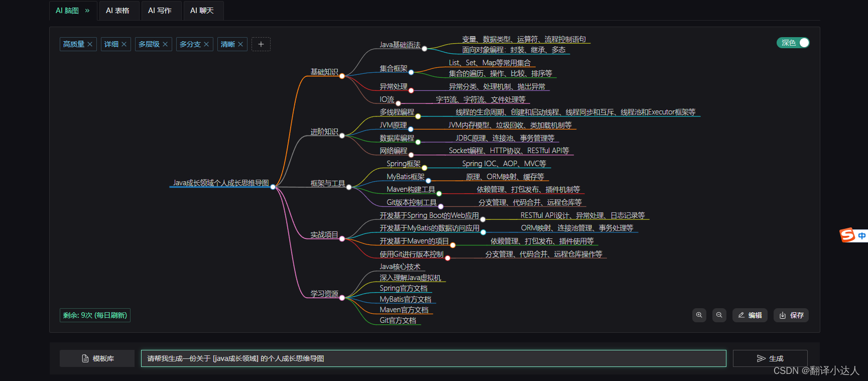Remove the 高质量 tag with its X icon

pos(90,44)
